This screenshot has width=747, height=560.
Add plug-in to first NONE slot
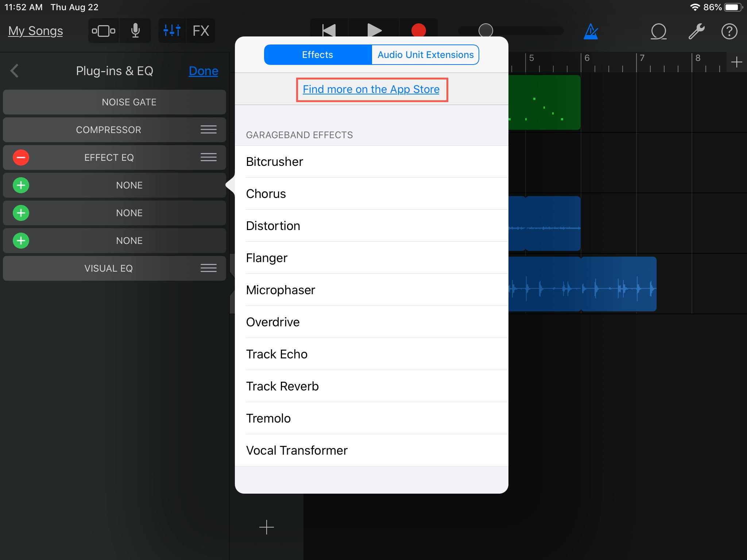21,185
